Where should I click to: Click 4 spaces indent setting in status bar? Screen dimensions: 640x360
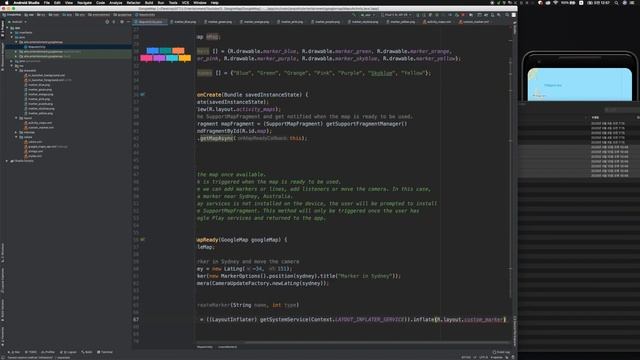coord(496,357)
